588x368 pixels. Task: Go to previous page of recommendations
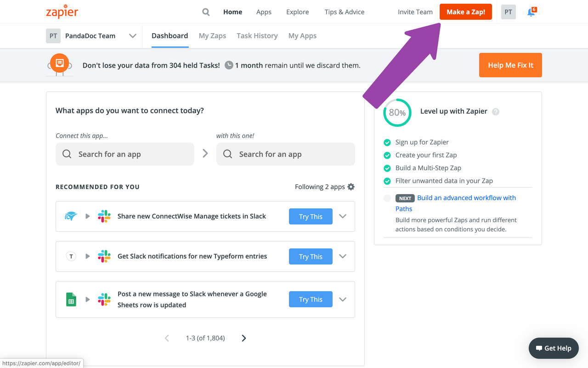[167, 338]
